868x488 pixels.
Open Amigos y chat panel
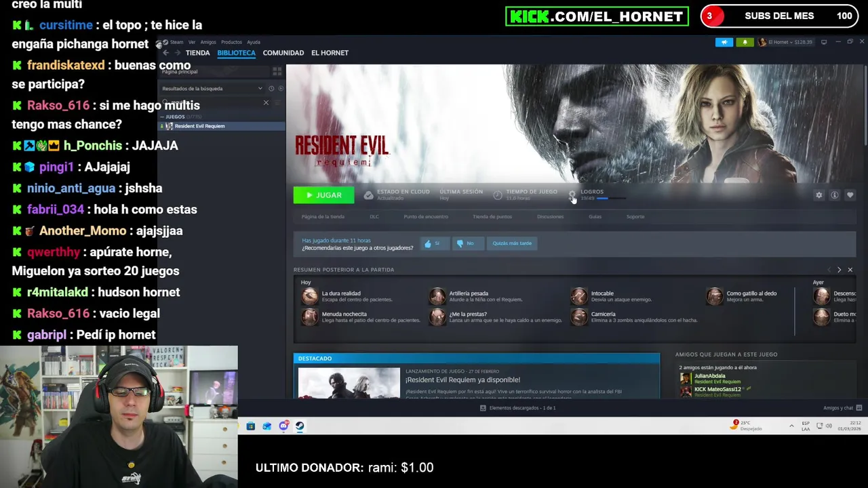click(842, 408)
